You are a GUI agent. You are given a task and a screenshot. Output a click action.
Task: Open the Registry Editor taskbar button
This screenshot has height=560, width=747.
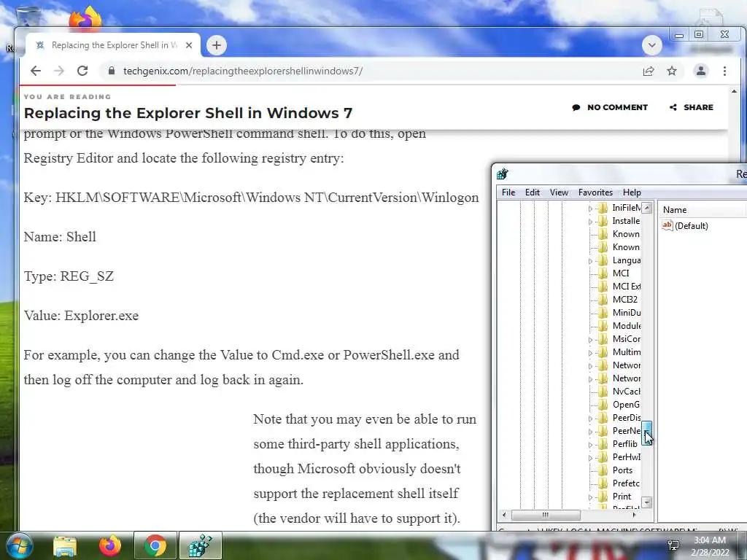click(x=200, y=545)
